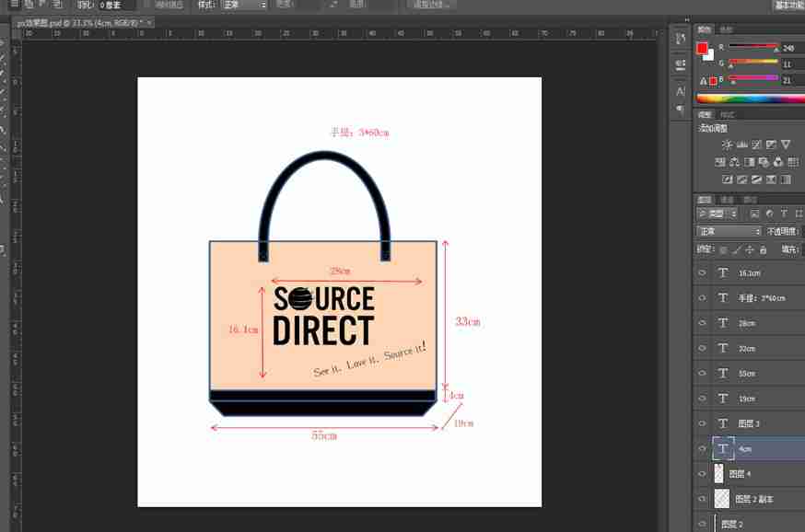Pick a color from the spectrum ramp

(750, 98)
